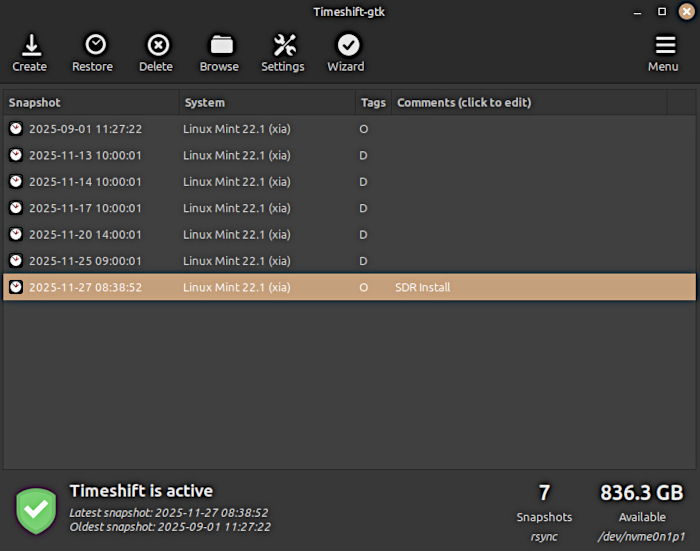Screen dimensions: 700x551
Task: Select the 2025-11-13 10:00:01 snapshot
Action: point(85,155)
